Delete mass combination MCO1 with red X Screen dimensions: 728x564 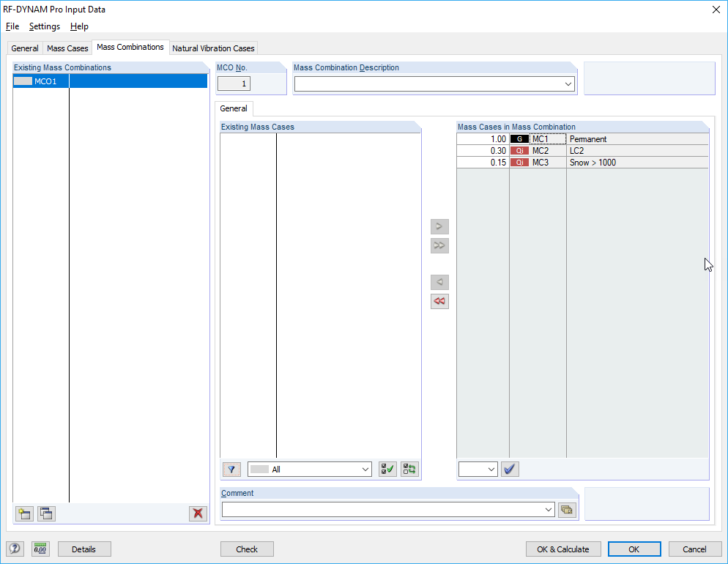click(197, 513)
